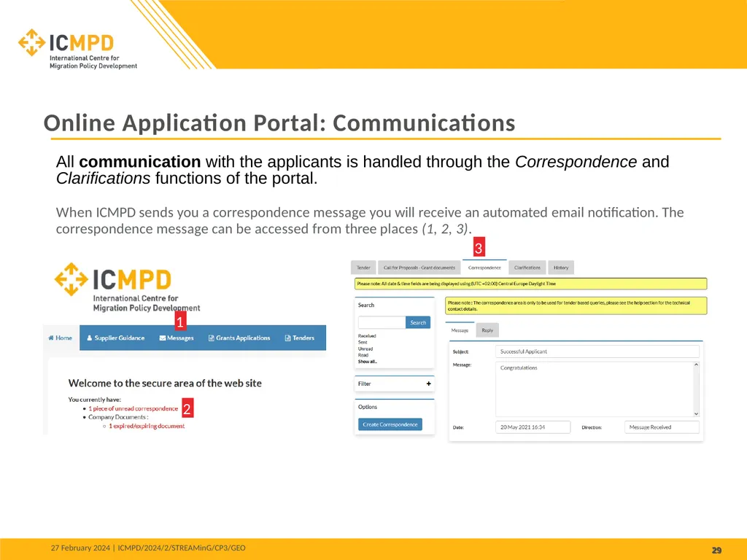Click message box scroll down arrow
747x560 pixels.
[x=696, y=414]
